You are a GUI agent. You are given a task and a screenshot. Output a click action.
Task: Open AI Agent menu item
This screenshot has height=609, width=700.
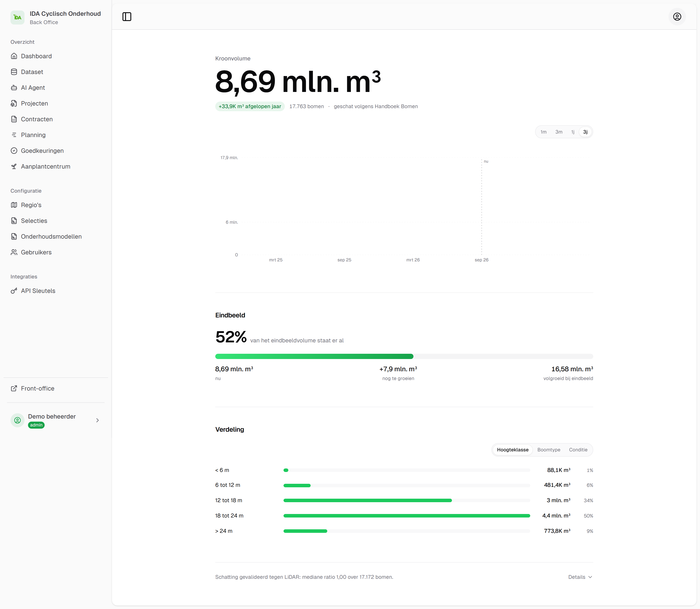(x=56, y=88)
